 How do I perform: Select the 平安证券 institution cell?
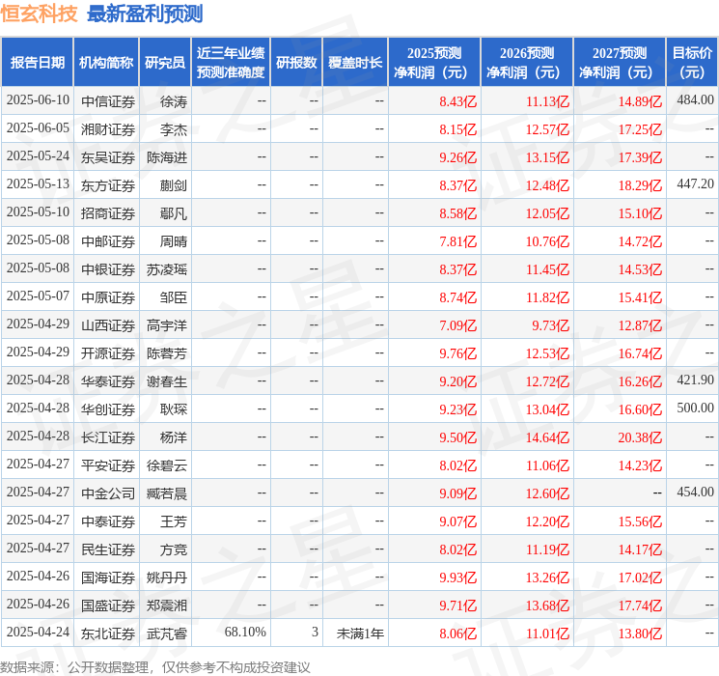click(108, 465)
